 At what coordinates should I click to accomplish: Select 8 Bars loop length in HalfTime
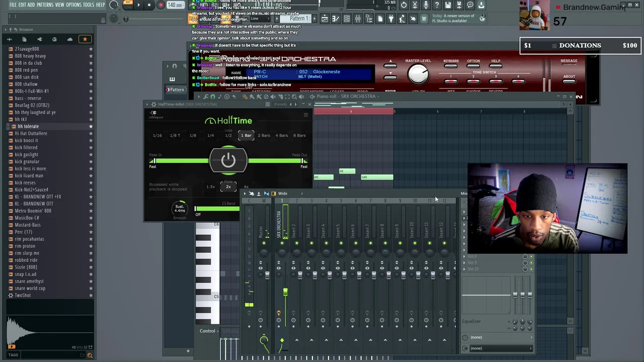(299, 135)
